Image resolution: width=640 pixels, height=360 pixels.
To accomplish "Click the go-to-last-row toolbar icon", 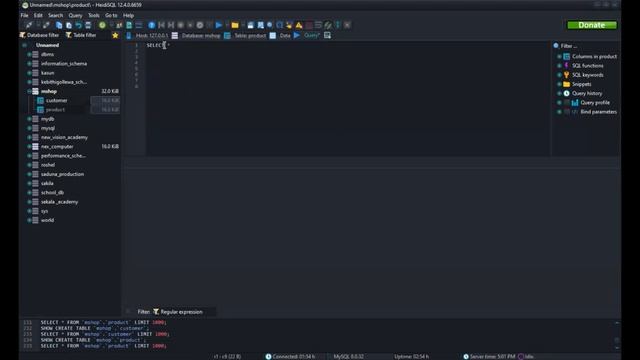I will click(171, 25).
